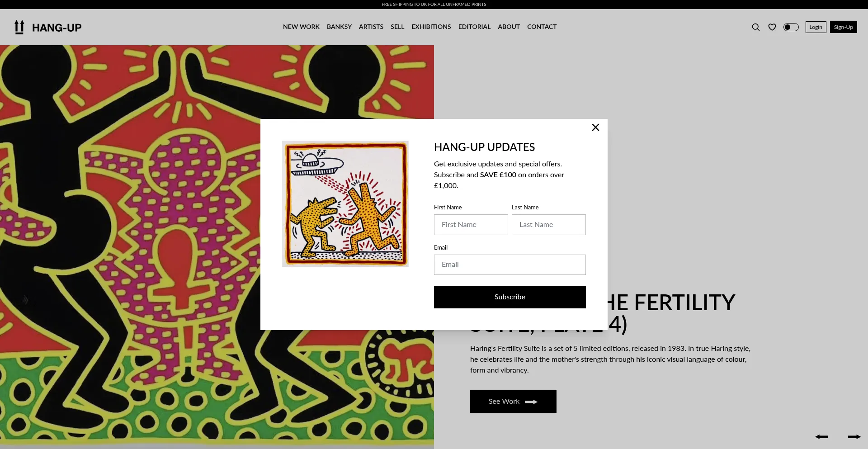Focus the First Name input field
Screen dimensions: 868x449
click(x=471, y=225)
